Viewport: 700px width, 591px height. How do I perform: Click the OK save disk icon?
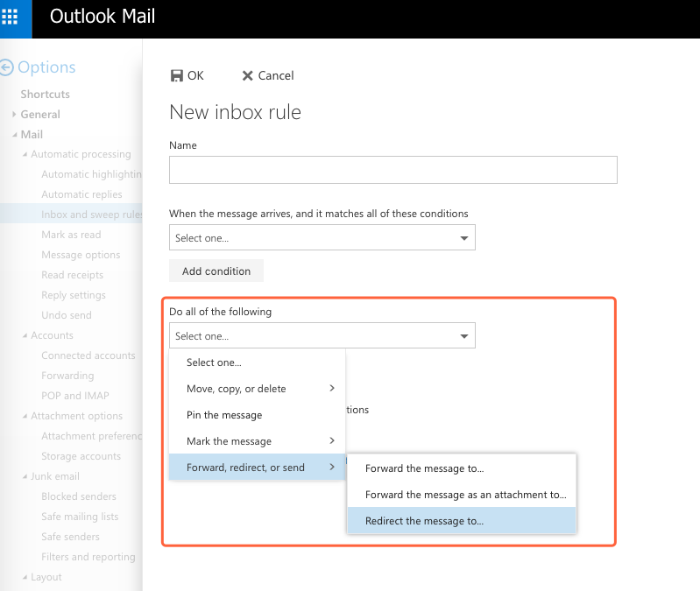pyautogui.click(x=177, y=76)
